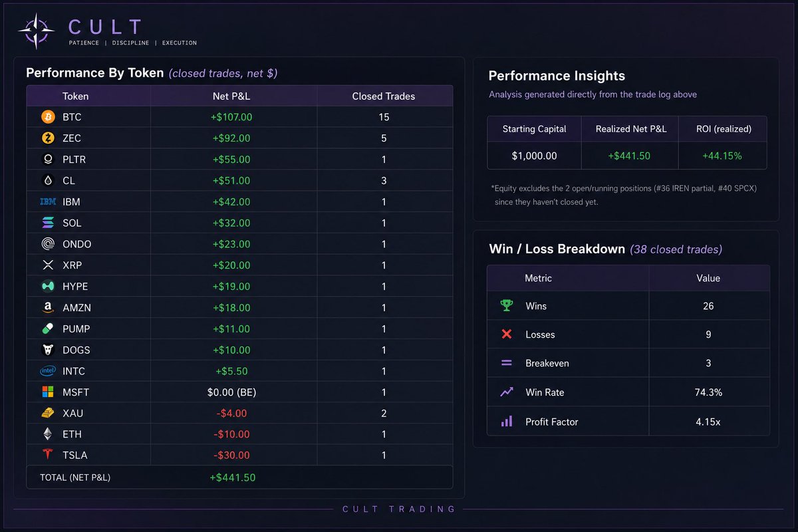Click the MSFT $0.00 (BE) value
The width and height of the screenshot is (798, 532).
click(231, 392)
